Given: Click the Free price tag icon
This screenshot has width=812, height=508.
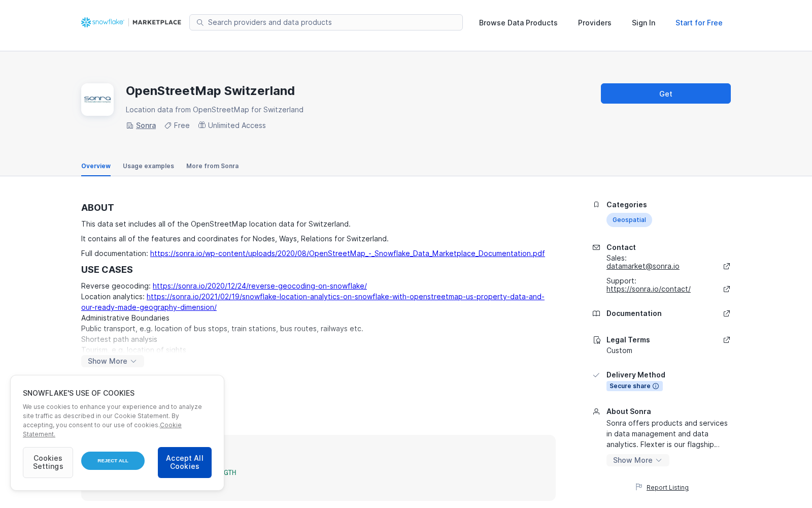Looking at the screenshot, I should click(168, 125).
